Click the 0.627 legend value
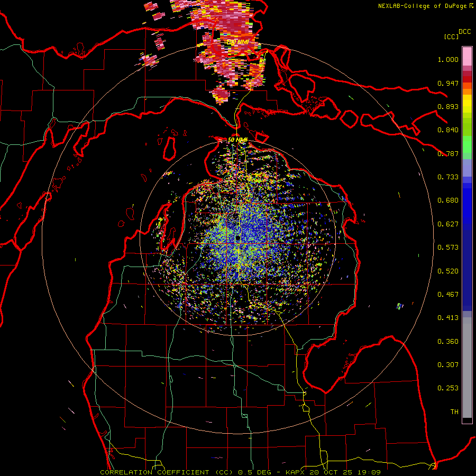The height and width of the screenshot is (476, 476). click(448, 224)
